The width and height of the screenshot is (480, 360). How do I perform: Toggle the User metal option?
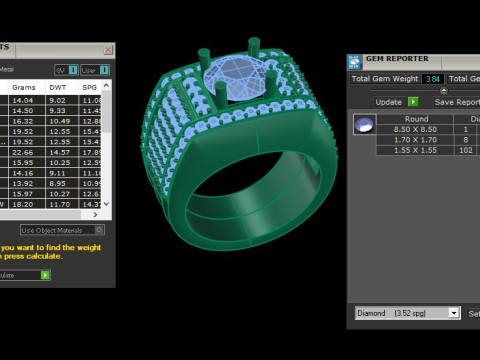pyautogui.click(x=95, y=70)
